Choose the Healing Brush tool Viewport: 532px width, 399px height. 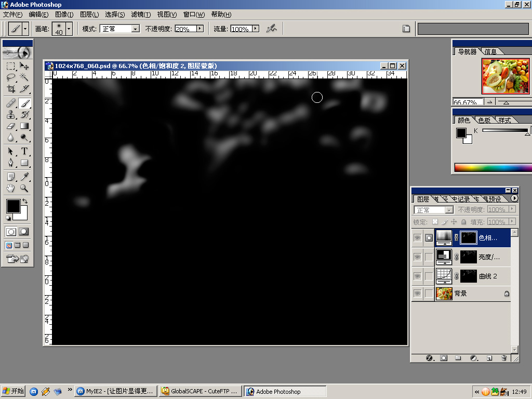[11, 103]
